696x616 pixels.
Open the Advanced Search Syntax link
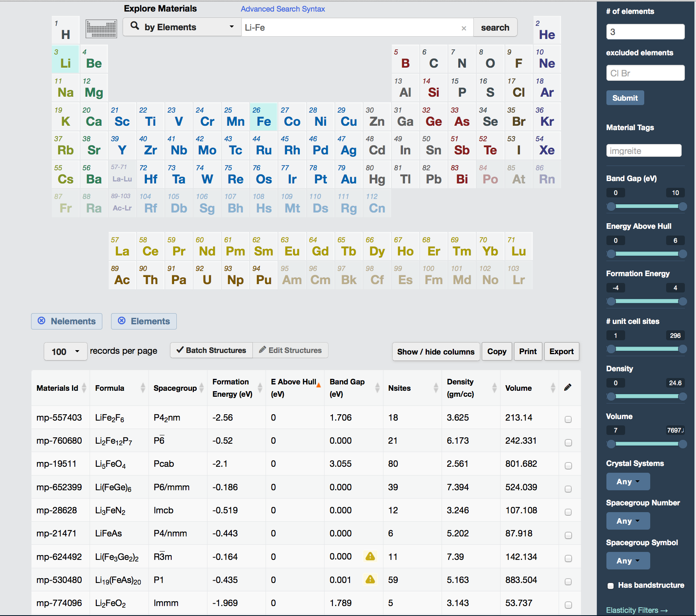pyautogui.click(x=283, y=9)
